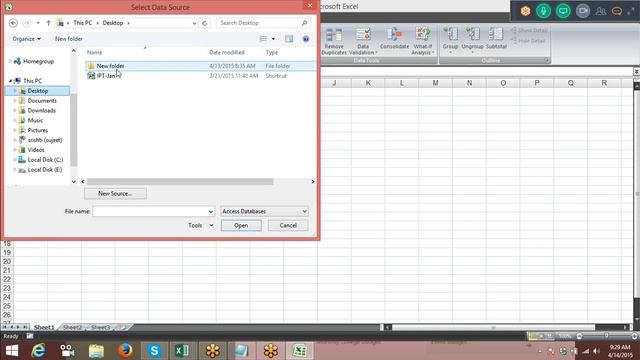The image size is (640, 360).
Task: Click the Open button
Action: click(x=241, y=225)
